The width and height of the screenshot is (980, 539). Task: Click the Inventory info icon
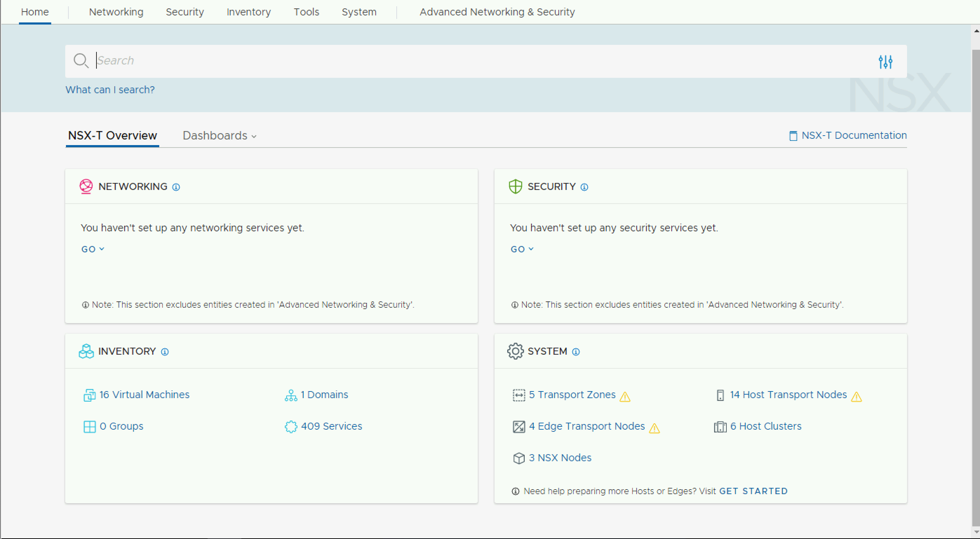(165, 352)
